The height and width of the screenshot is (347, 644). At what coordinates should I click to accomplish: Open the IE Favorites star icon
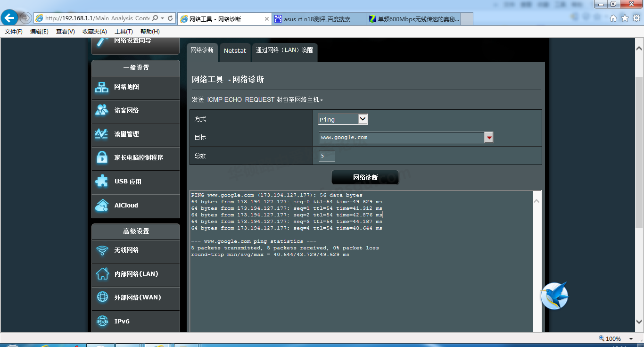625,18
